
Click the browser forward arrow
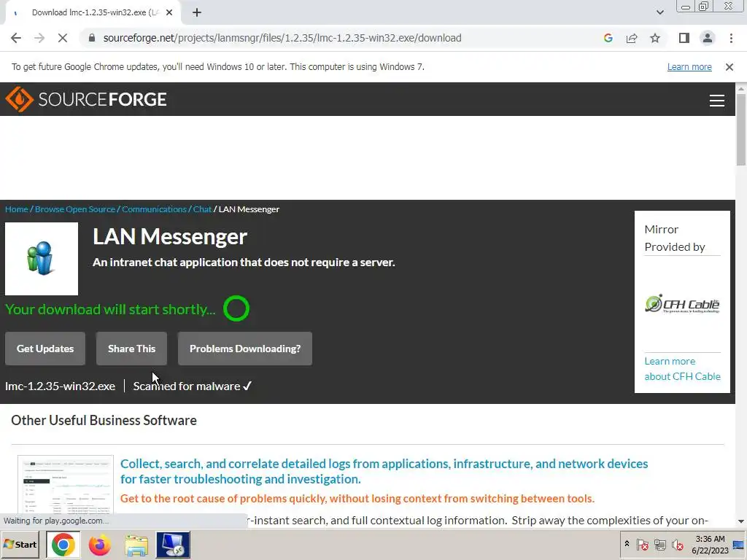coord(39,38)
